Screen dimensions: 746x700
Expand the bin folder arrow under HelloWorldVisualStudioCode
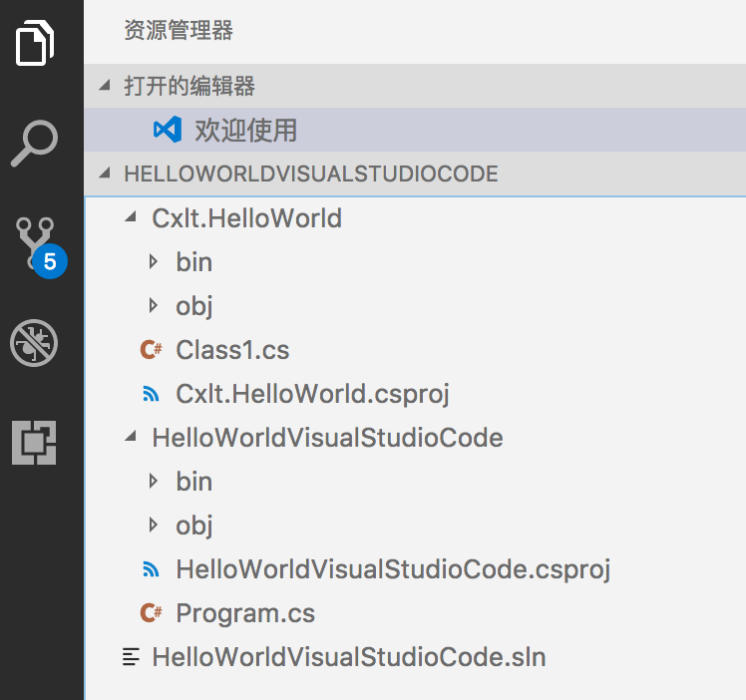coord(153,481)
